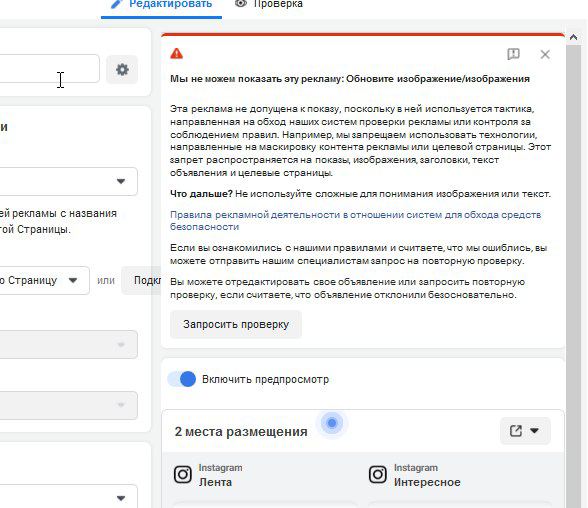Click the right panel vertical scrollbar

click(573, 276)
